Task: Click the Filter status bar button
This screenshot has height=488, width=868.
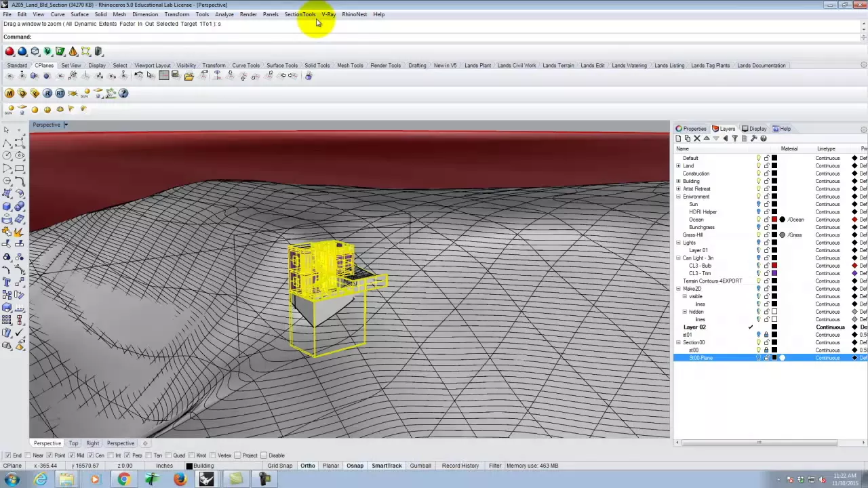Action: click(x=495, y=466)
